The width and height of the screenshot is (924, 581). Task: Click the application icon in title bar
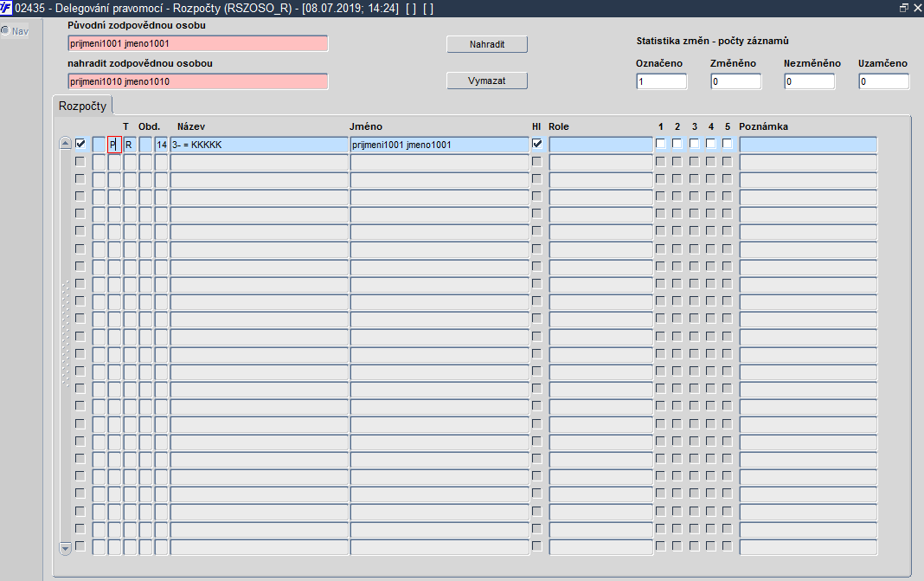click(6, 8)
